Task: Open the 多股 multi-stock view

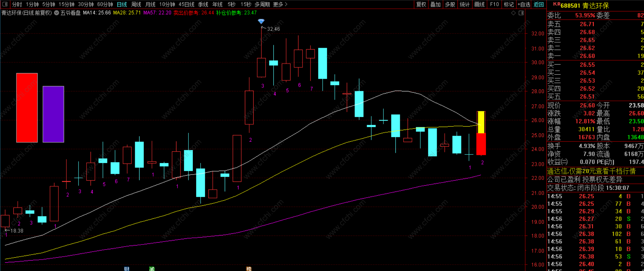Action: [450, 4]
